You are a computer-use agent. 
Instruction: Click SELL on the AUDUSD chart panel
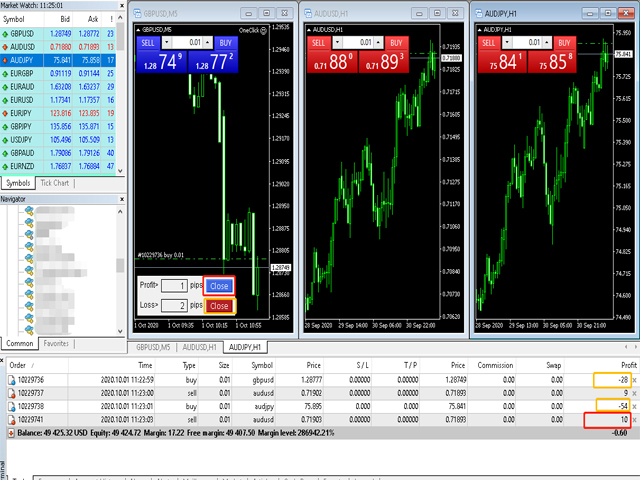(x=318, y=43)
